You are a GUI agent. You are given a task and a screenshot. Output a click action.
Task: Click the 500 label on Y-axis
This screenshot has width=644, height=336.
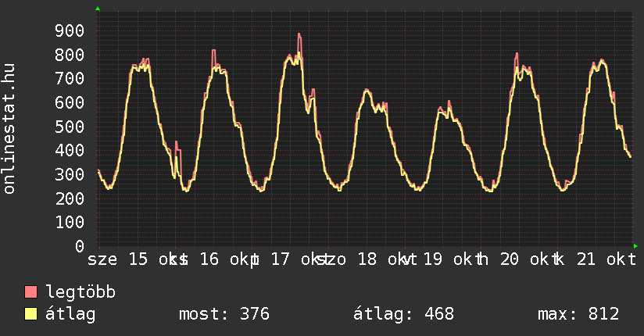[70, 127]
